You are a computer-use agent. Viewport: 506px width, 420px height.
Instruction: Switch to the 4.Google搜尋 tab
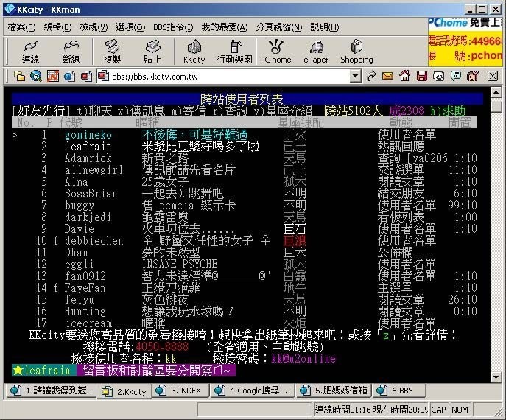(x=253, y=391)
